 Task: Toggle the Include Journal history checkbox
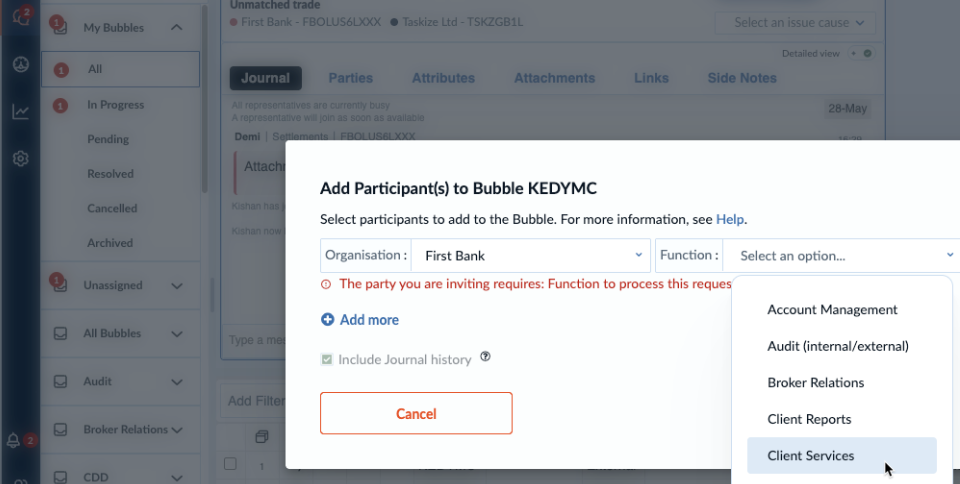pos(327,359)
